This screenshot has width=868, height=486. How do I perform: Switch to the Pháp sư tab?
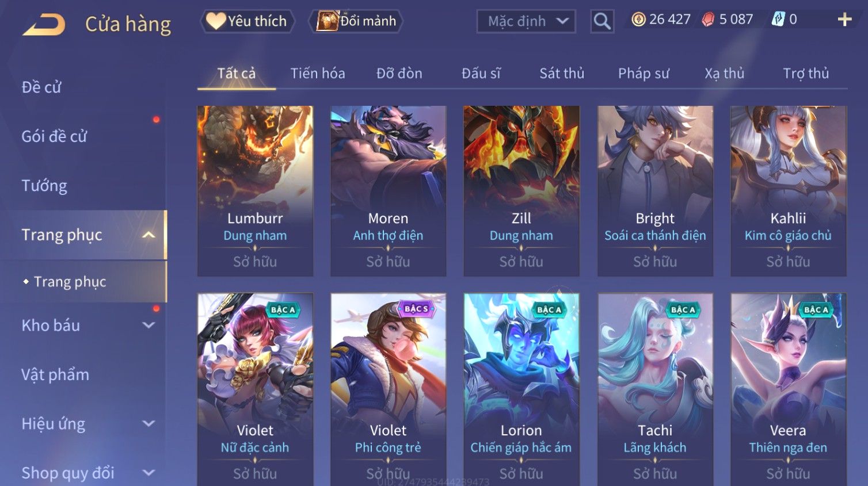tap(644, 74)
